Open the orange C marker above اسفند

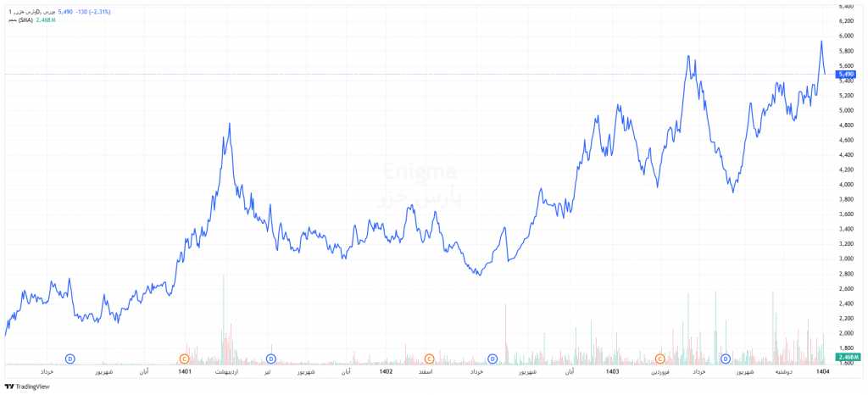pyautogui.click(x=429, y=359)
